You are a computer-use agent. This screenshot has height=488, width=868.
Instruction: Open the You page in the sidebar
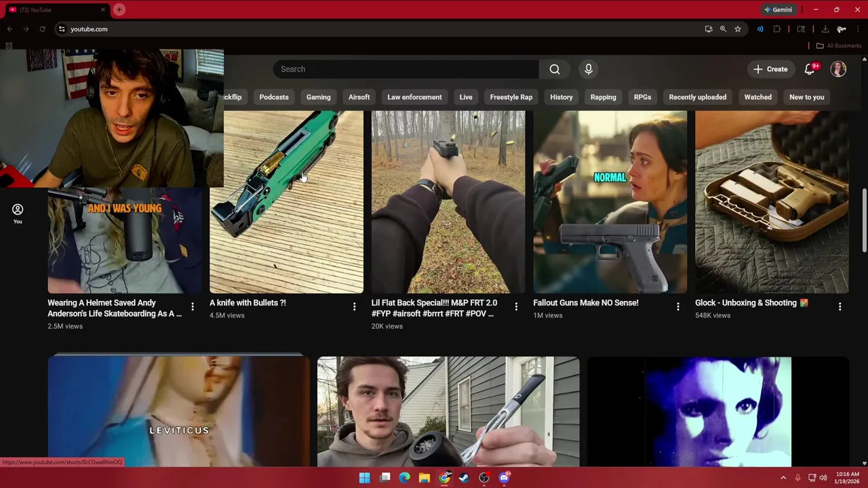(x=18, y=213)
